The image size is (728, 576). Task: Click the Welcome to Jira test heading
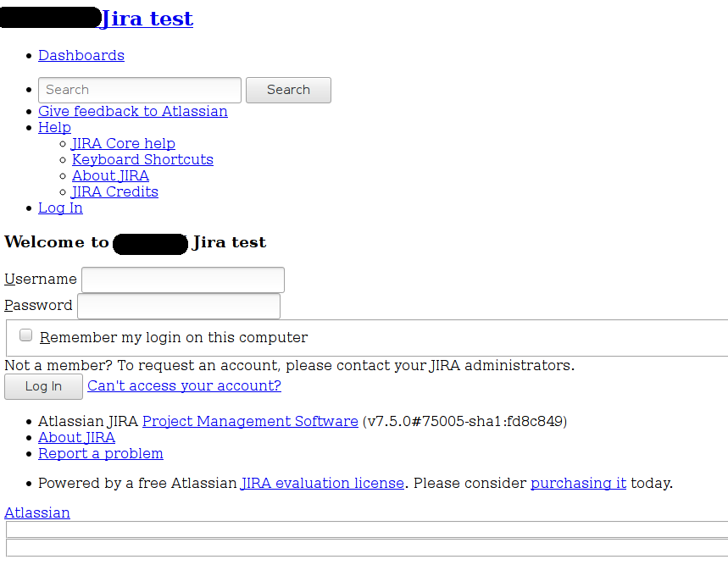click(135, 242)
